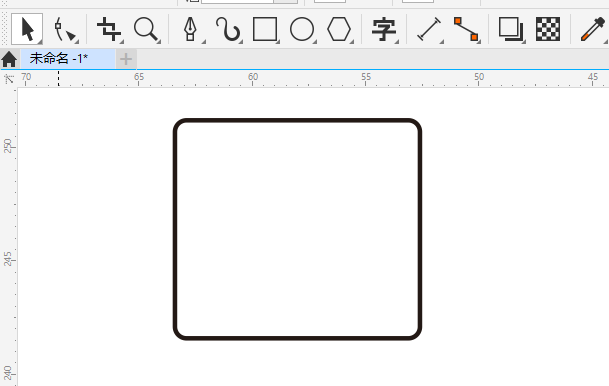This screenshot has width=609, height=386.
Task: Activate the Transparency checkerboard tool
Action: (548, 29)
